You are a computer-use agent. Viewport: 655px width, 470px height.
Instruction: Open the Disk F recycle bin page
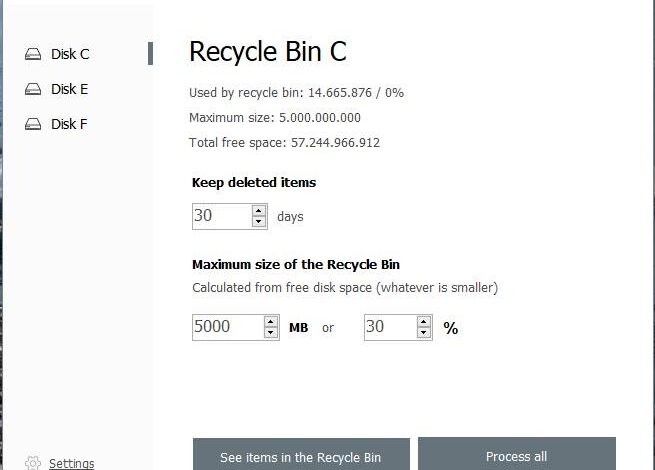(70, 124)
